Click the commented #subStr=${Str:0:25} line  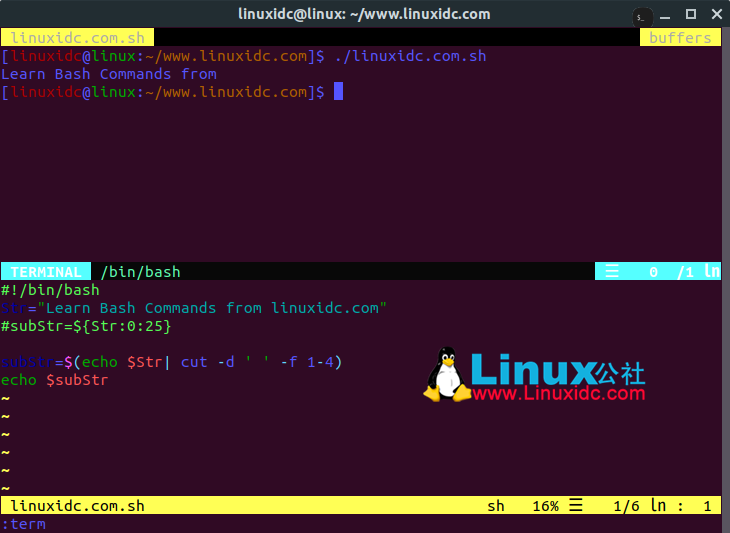pos(86,326)
